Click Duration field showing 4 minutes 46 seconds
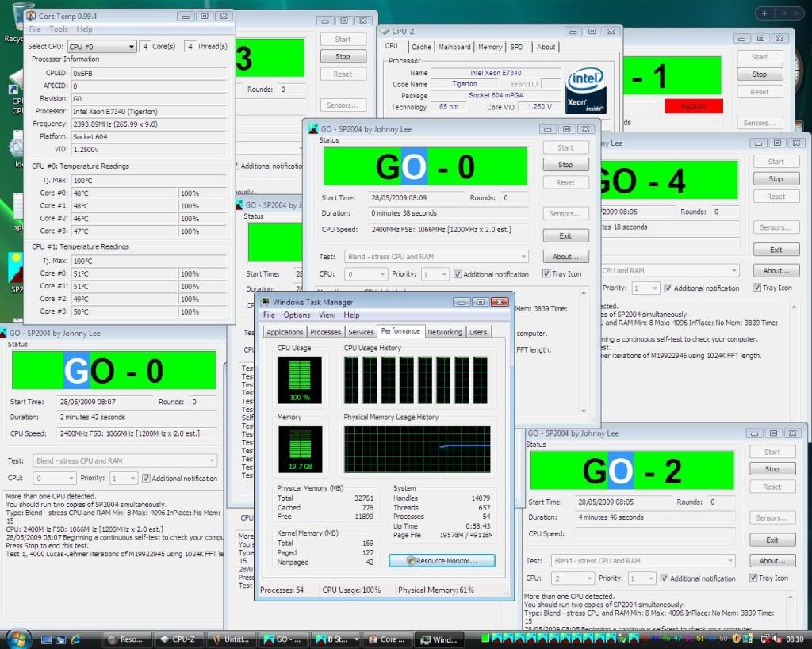 coord(654,517)
